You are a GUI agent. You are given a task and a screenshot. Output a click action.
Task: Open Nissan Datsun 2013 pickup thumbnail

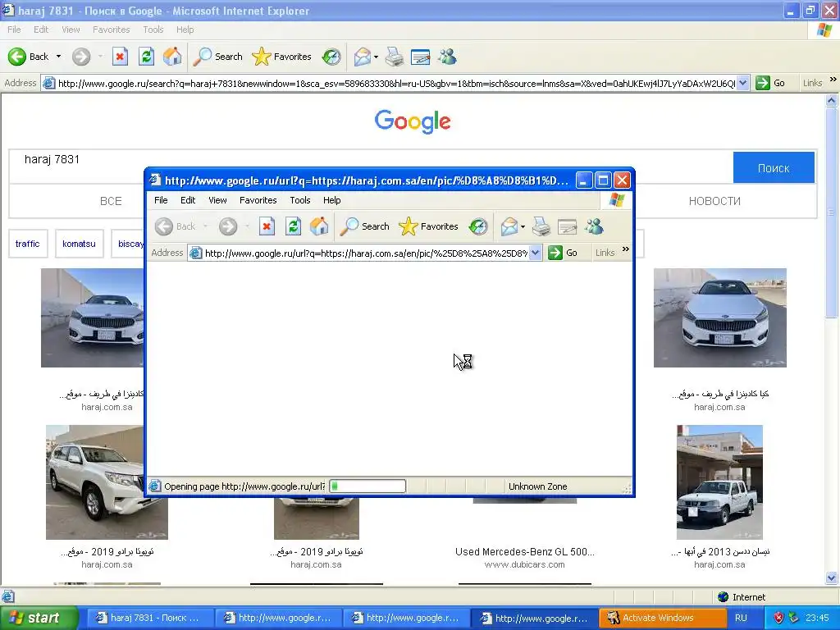pyautogui.click(x=719, y=482)
